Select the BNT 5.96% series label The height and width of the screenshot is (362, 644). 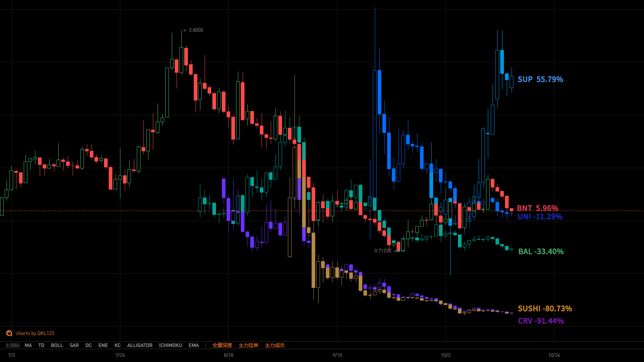coord(537,208)
